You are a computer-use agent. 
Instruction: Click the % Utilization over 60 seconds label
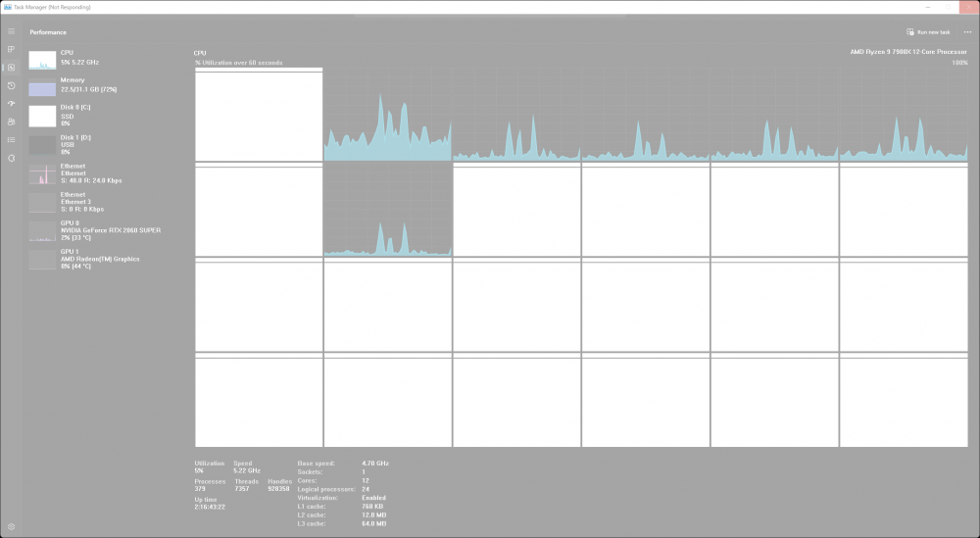point(239,63)
